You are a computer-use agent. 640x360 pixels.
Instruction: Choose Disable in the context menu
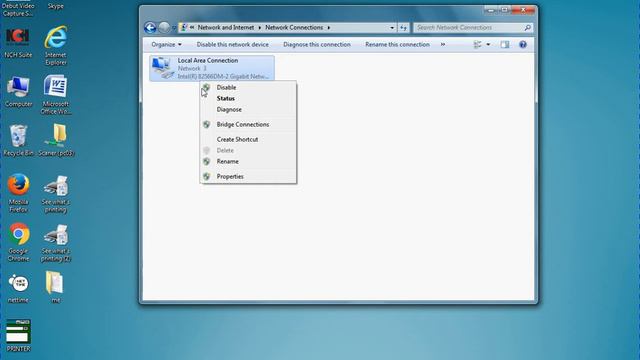coord(248,87)
